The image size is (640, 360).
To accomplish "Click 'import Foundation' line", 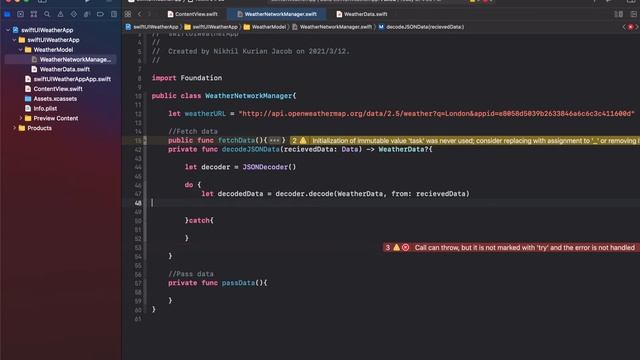I will click(187, 78).
